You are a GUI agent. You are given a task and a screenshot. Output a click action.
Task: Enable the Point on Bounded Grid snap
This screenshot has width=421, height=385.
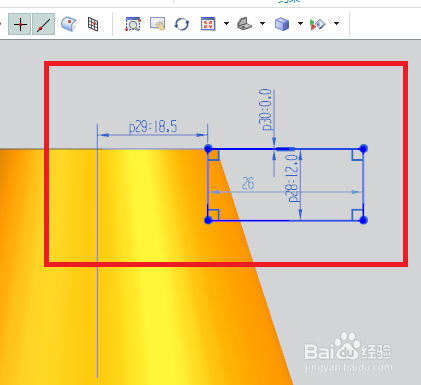93,24
